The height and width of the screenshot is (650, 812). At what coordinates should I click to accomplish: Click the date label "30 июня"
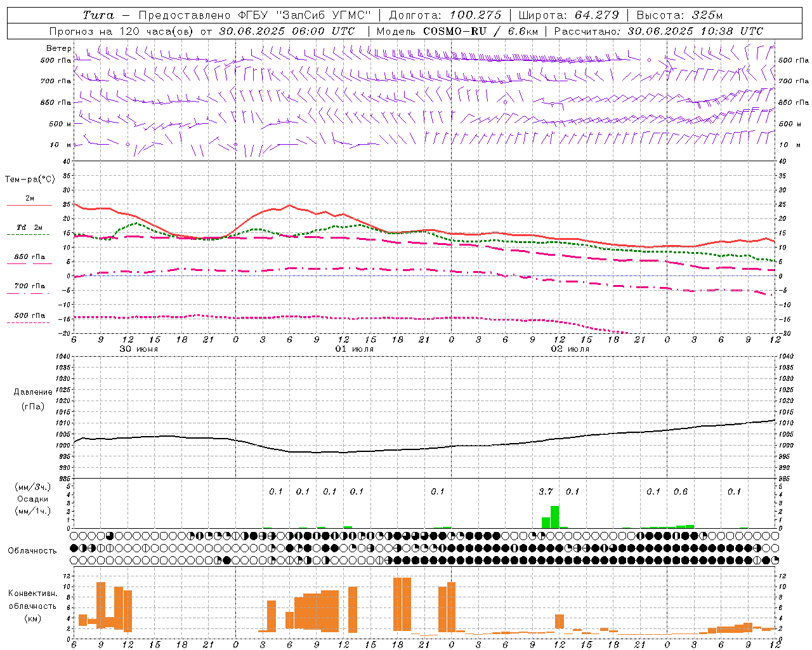pyautogui.click(x=139, y=349)
